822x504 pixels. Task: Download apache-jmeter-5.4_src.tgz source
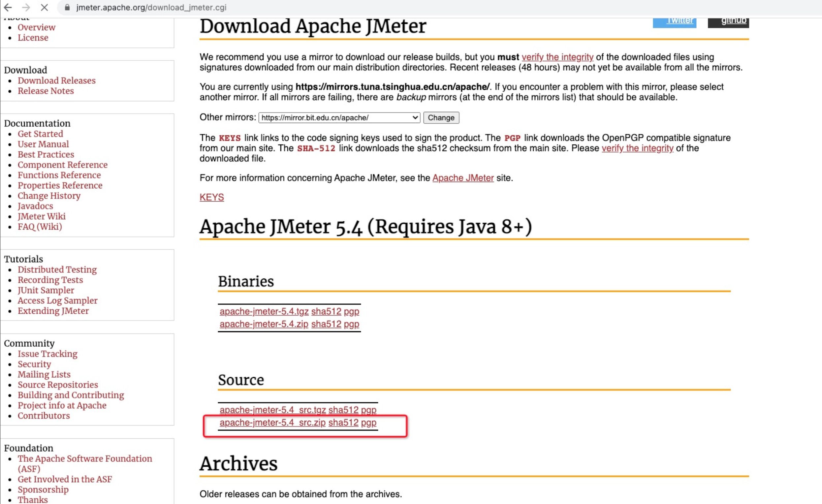point(272,410)
